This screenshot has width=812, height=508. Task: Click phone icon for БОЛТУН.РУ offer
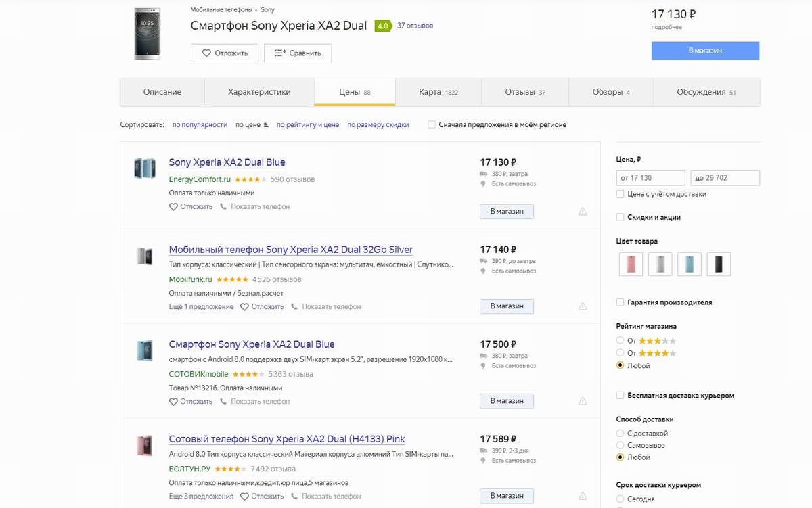tap(296, 497)
